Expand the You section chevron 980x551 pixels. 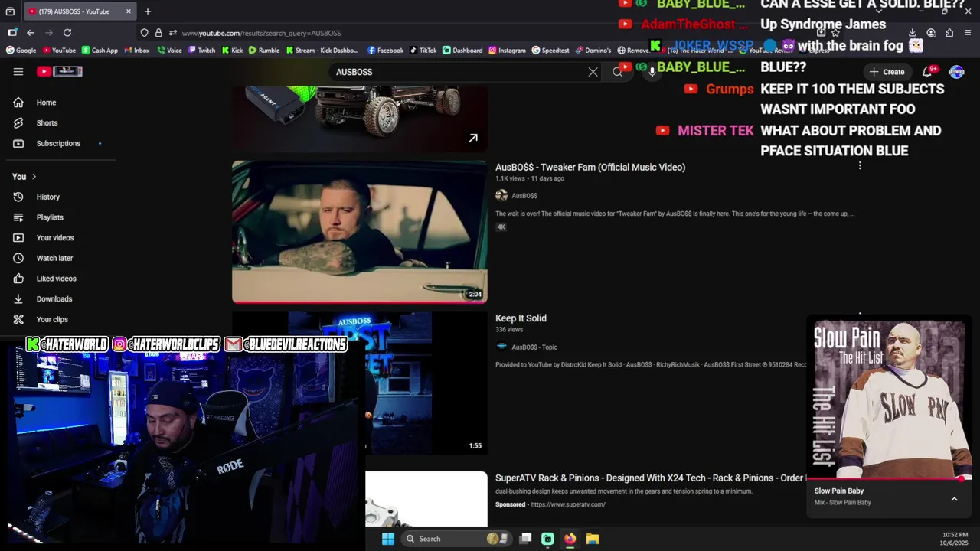coord(34,177)
